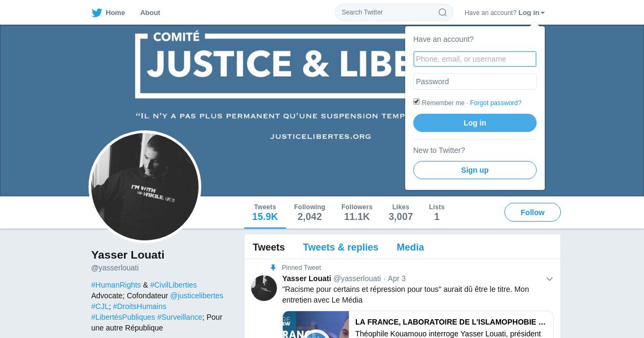Switch to Tweets & replies tab
This screenshot has height=338, width=644.
coord(341,247)
